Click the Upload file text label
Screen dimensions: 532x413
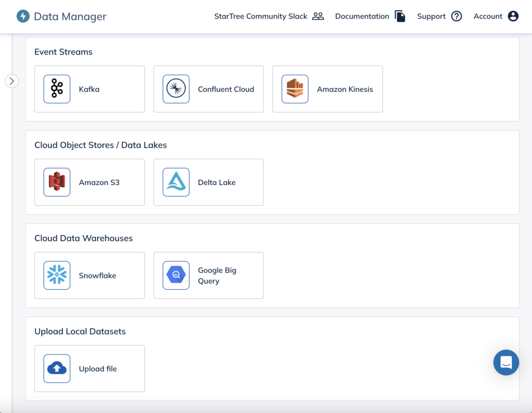coord(98,369)
